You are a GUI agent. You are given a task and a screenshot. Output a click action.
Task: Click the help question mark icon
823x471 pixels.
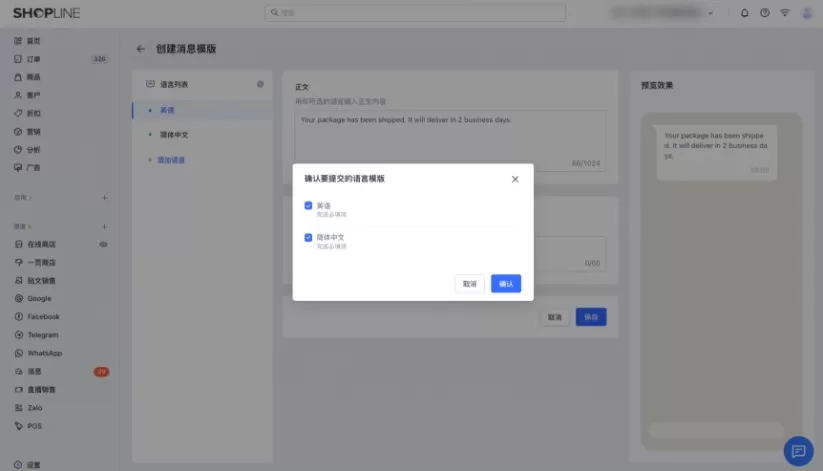(x=765, y=13)
